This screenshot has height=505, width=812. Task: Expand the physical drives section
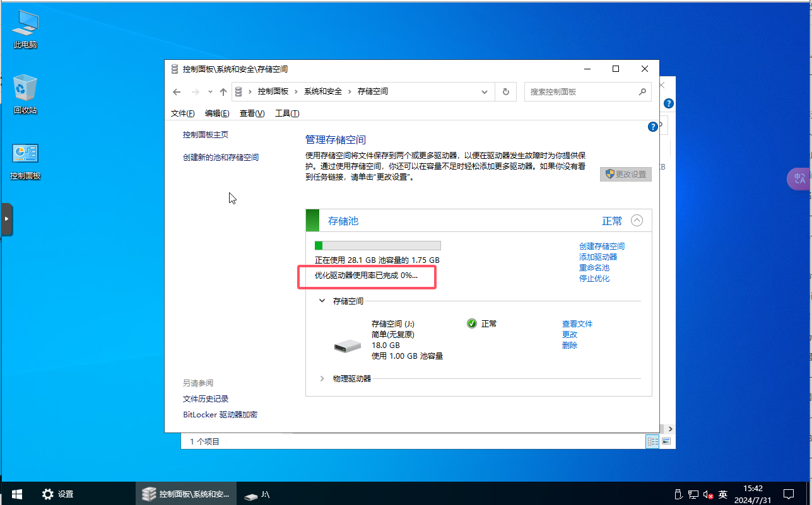pyautogui.click(x=322, y=379)
